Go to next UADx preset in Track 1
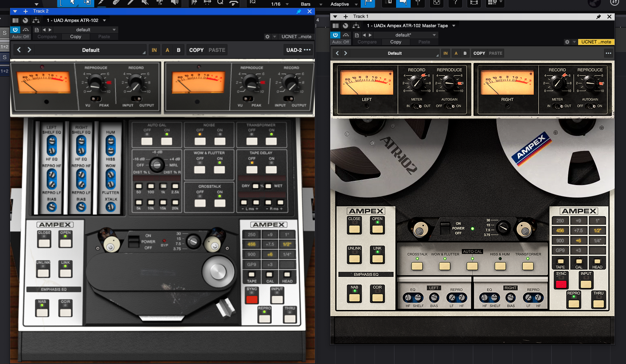The height and width of the screenshot is (364, 626). pyautogui.click(x=346, y=53)
